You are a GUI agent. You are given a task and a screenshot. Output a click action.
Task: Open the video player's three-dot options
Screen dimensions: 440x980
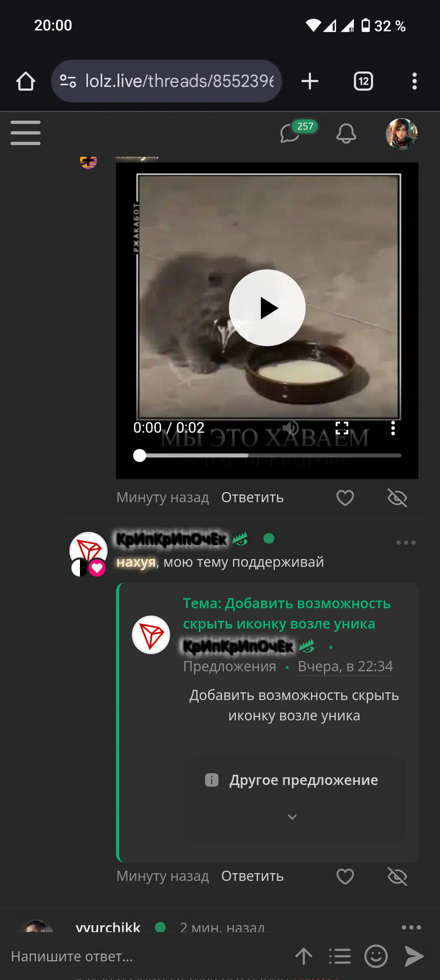pyautogui.click(x=393, y=428)
